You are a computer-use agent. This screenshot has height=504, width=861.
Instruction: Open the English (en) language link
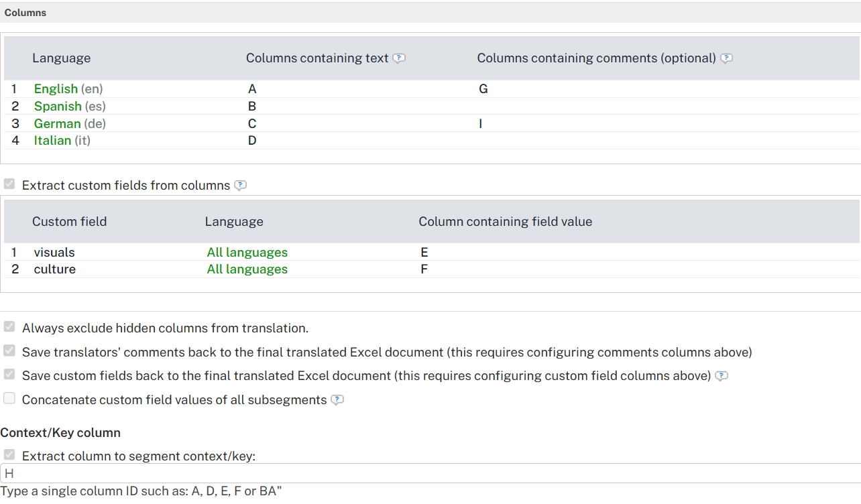(x=56, y=89)
